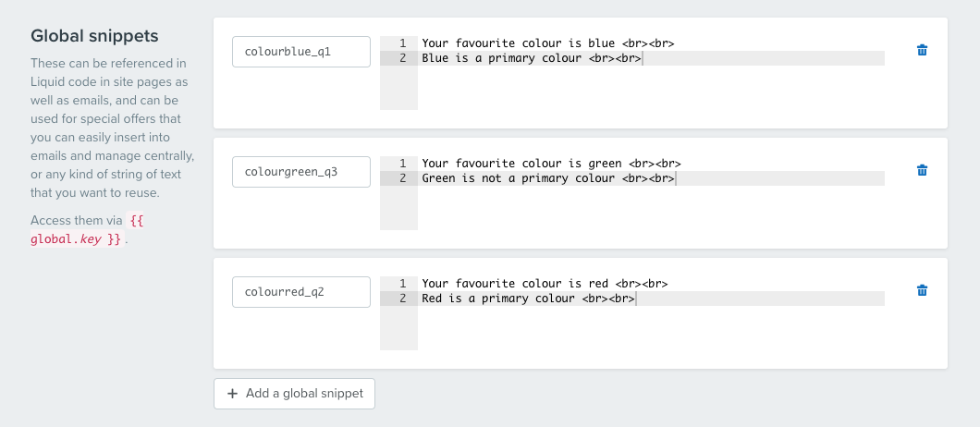Focus the colourgreen_q3 key input field
The image size is (980, 427).
pos(301,171)
